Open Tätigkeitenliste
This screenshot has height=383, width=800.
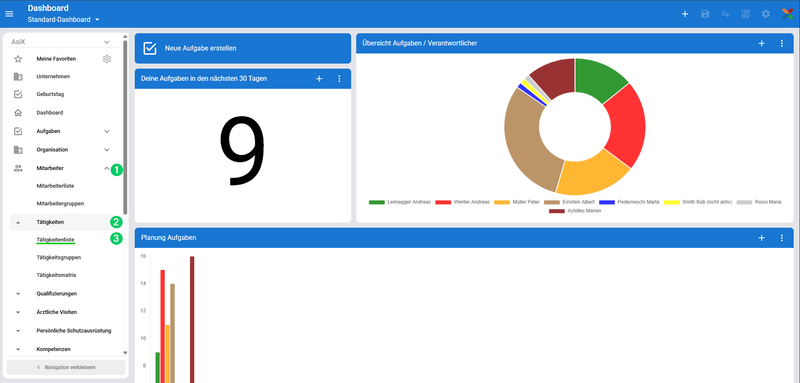pos(56,239)
